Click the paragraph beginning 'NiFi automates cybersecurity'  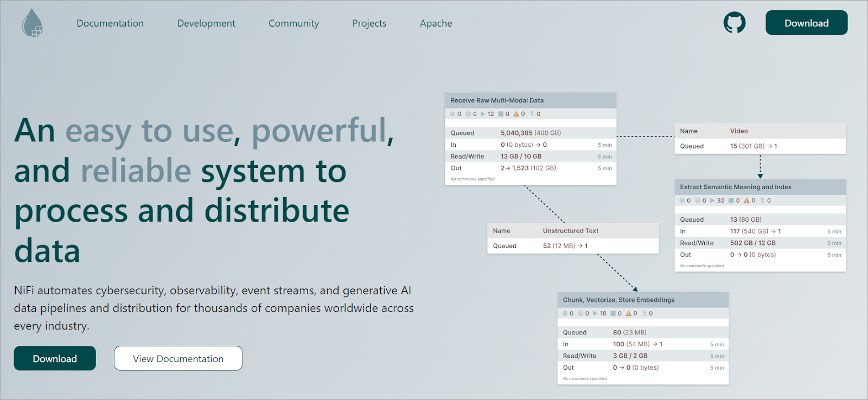[x=214, y=308]
